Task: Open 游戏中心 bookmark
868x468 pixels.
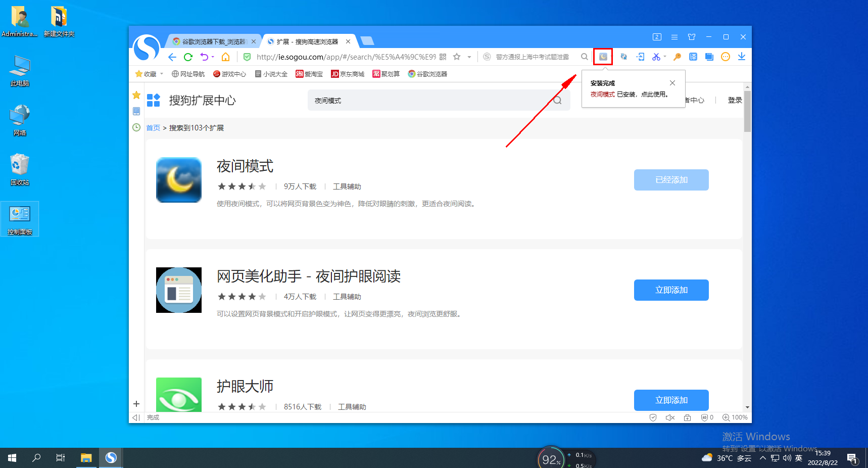Action: [x=229, y=74]
